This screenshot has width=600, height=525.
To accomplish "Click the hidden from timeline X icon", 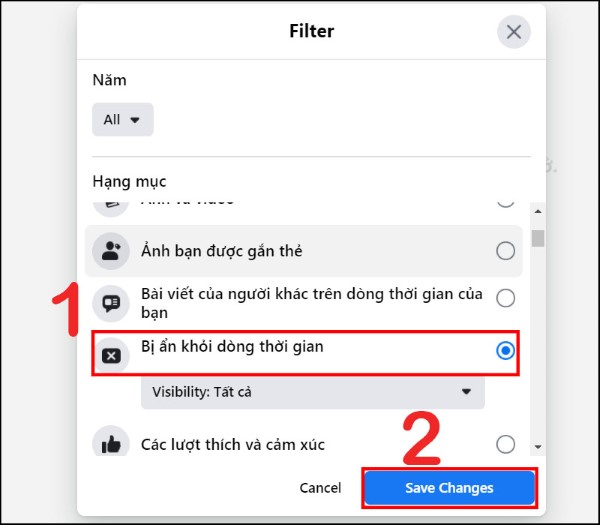I will point(111,356).
